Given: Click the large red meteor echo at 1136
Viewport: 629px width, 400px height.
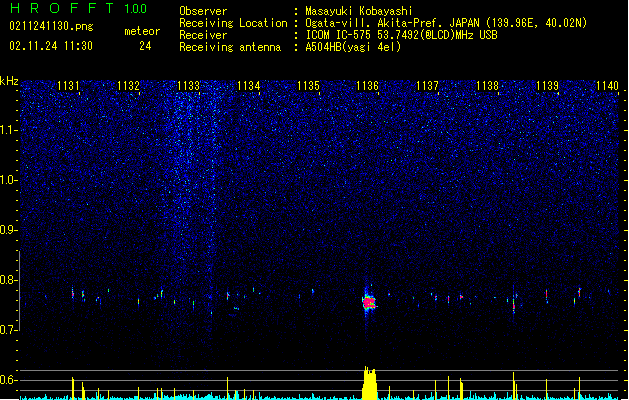Looking at the screenshot, I should [369, 302].
